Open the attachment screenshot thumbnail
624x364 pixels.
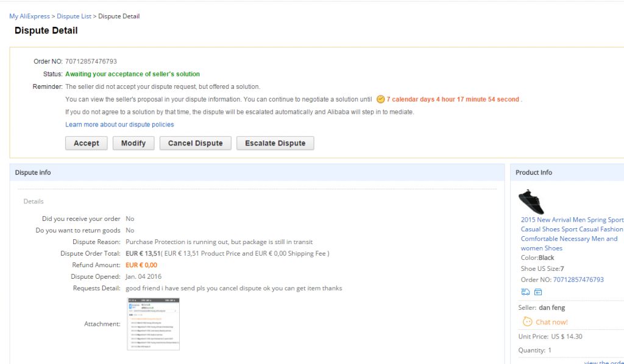click(x=153, y=324)
